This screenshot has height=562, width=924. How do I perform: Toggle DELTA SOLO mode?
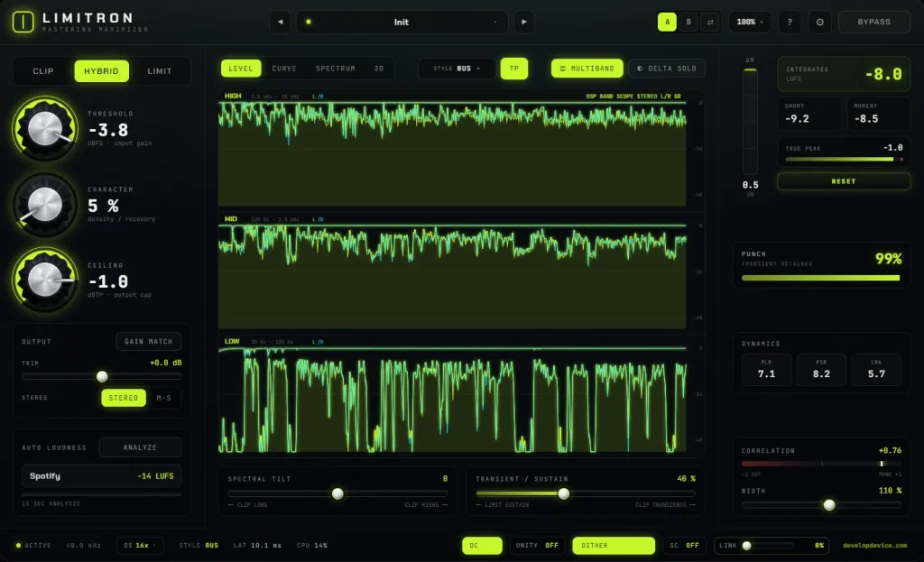(x=667, y=69)
